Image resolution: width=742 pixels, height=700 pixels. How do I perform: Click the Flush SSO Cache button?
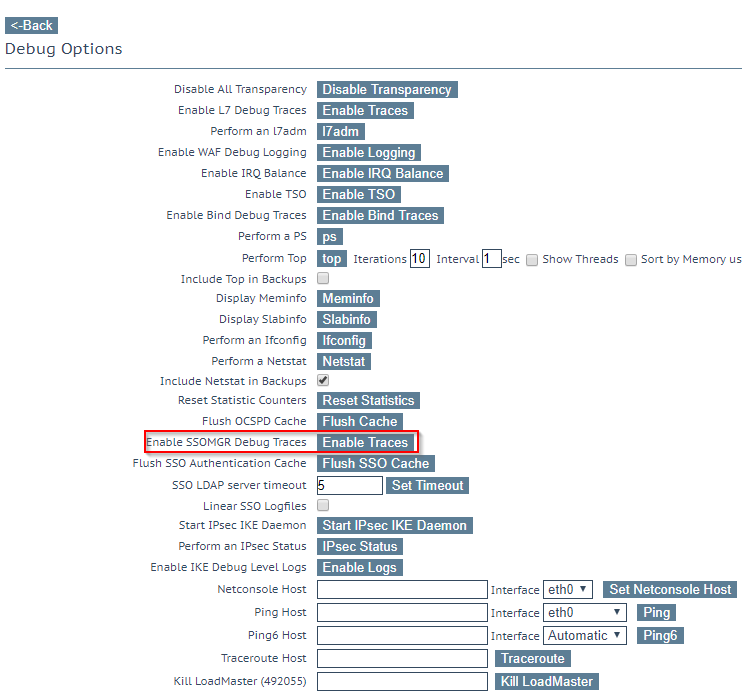point(376,463)
